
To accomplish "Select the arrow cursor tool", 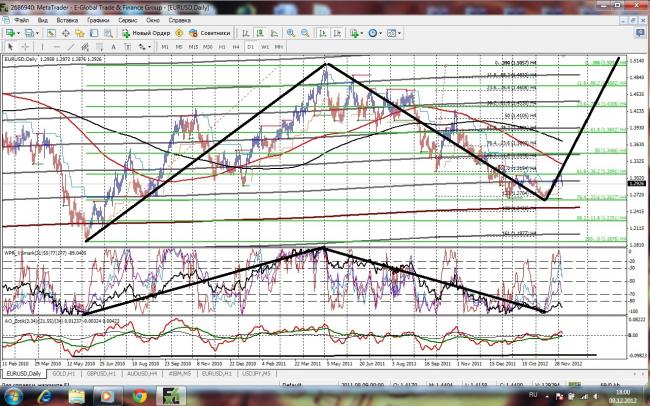I will click(11, 46).
